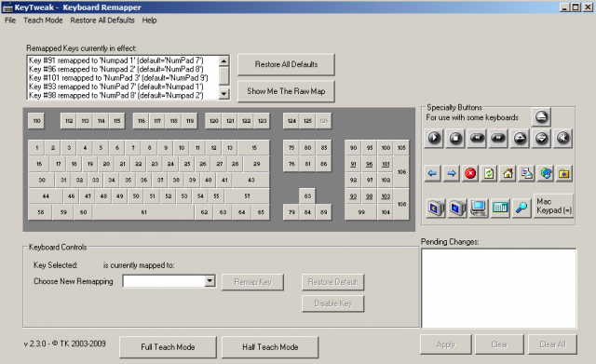This screenshot has width=596, height=364.
Task: Click the browser Home house icon
Action: pyautogui.click(x=508, y=174)
